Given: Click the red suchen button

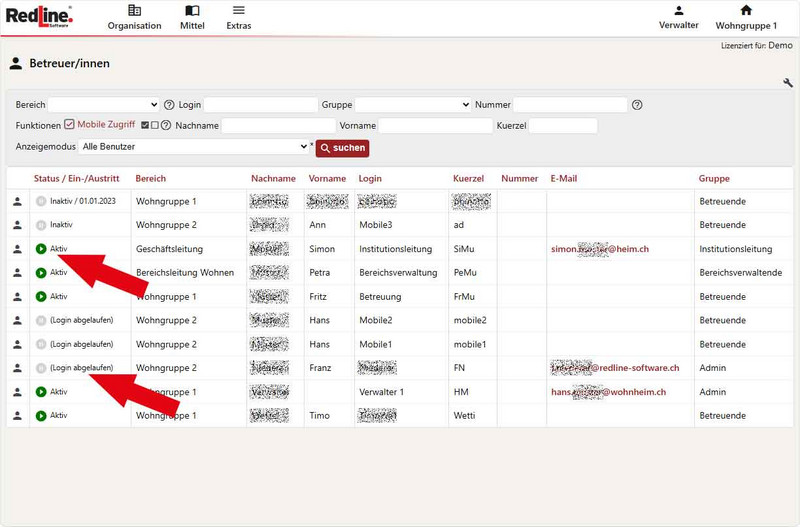Looking at the screenshot, I should (x=342, y=148).
